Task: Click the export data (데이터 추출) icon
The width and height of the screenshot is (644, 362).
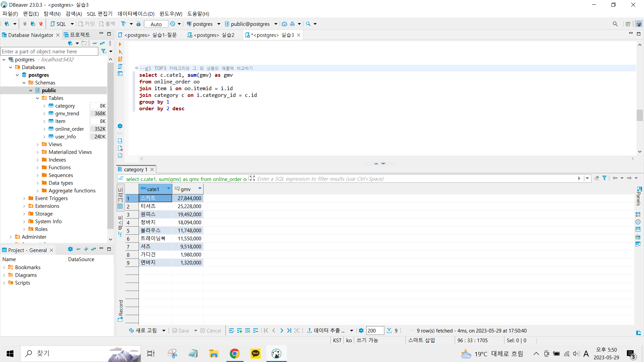Action: pyautogui.click(x=310, y=330)
